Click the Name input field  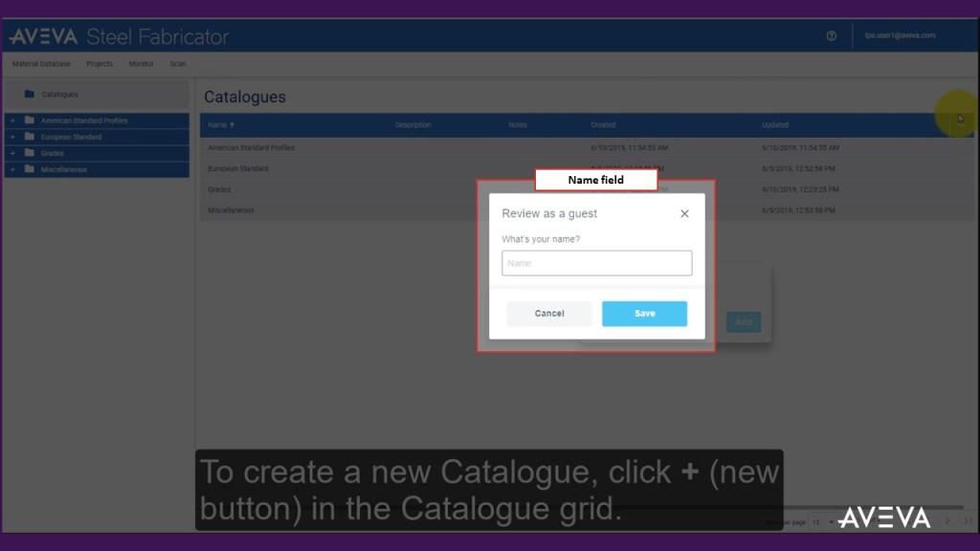596,263
